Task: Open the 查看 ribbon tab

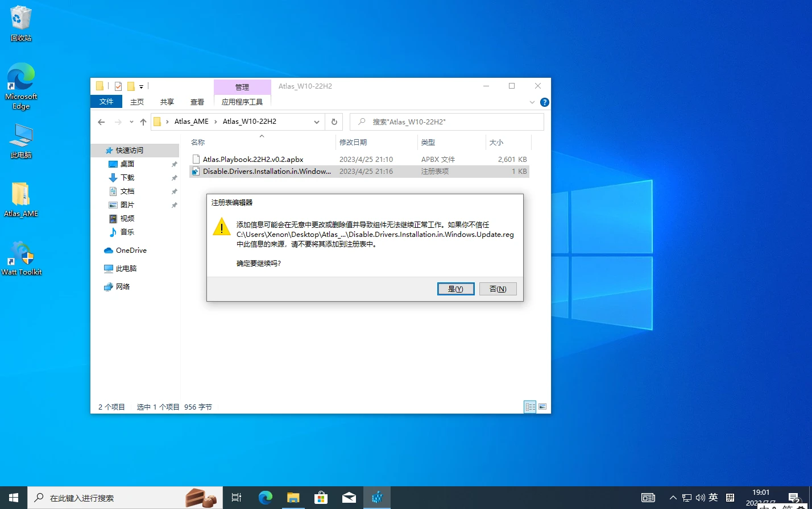Action: pos(197,102)
